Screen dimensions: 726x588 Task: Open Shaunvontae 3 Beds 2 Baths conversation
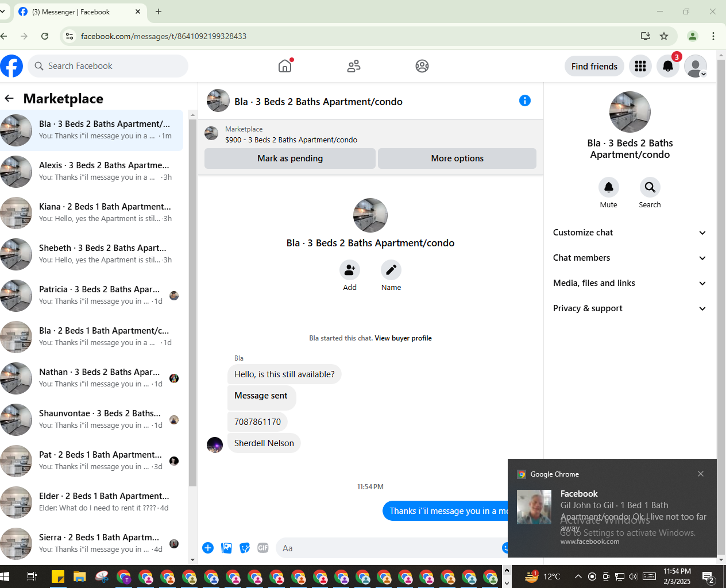click(x=92, y=419)
